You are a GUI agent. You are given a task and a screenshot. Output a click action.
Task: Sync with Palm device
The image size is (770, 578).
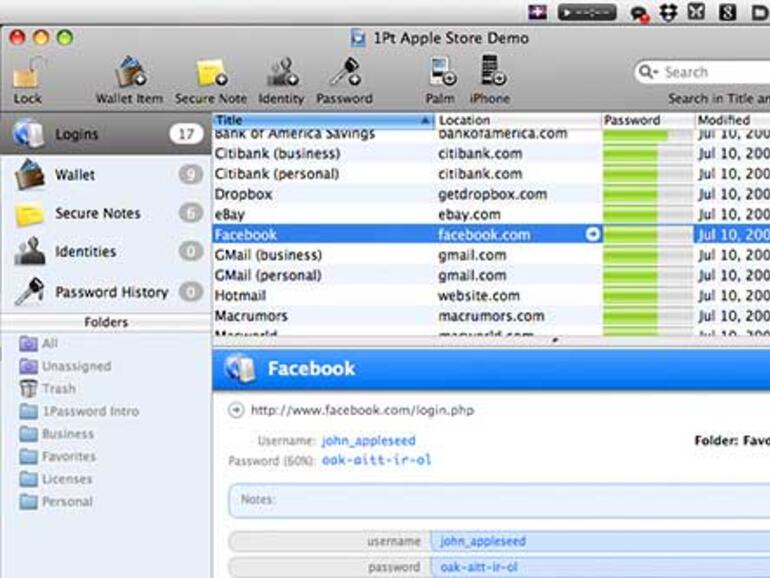pos(440,81)
